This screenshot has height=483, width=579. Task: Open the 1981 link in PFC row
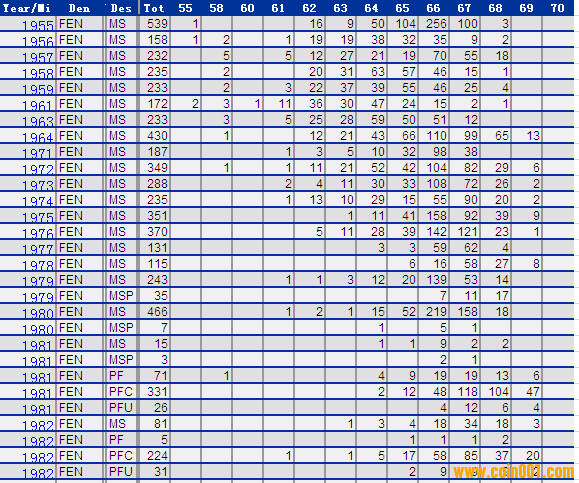pyautogui.click(x=38, y=394)
